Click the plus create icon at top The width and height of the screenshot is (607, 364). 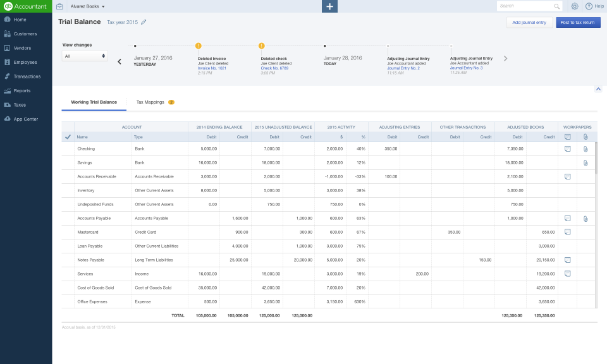(329, 6)
